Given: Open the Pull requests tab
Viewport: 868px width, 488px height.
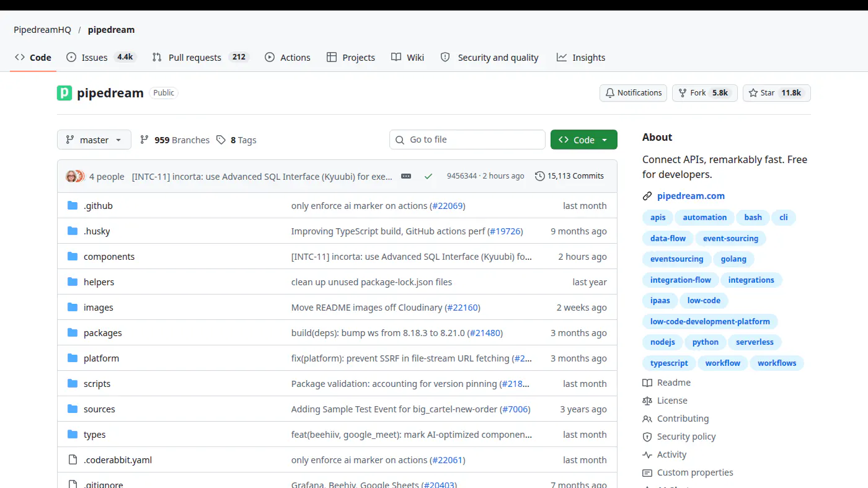Looking at the screenshot, I should tap(200, 57).
